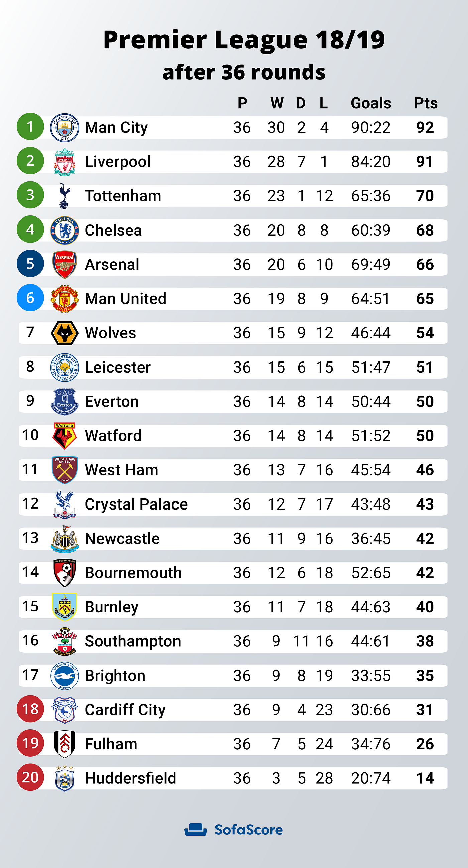Click the Brighton seagull badge
This screenshot has width=468, height=868.
[65, 676]
